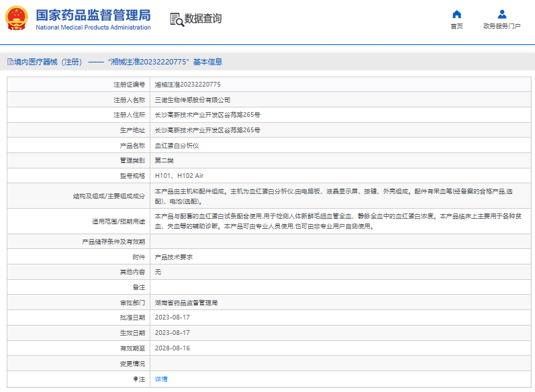Image resolution: width=535 pixels, height=392 pixels.
Task: Click the document icon before 境内医疗器械
Action: [10, 62]
